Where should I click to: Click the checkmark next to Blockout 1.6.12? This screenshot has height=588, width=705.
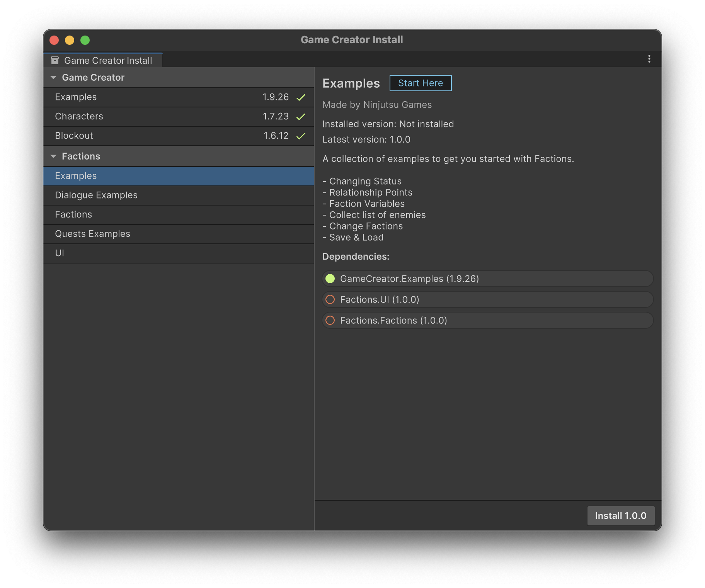coord(301,136)
